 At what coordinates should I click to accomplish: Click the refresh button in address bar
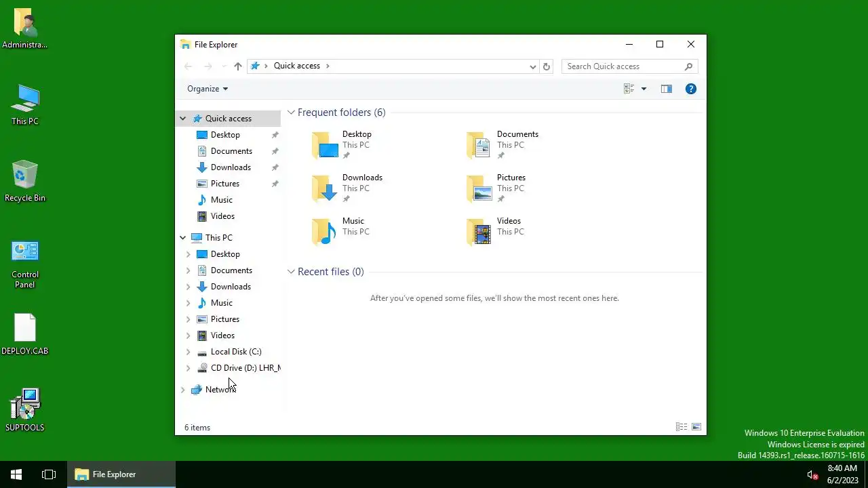click(x=547, y=66)
